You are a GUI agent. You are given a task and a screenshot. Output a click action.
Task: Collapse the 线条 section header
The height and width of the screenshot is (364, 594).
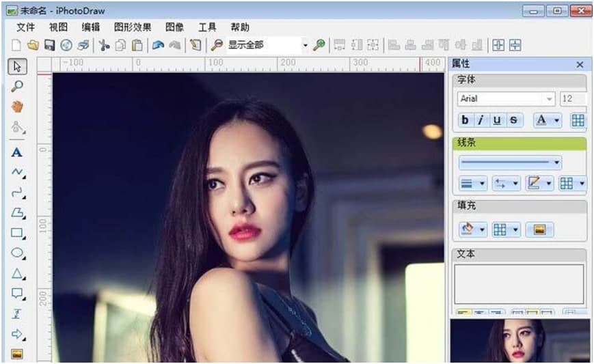click(519, 143)
